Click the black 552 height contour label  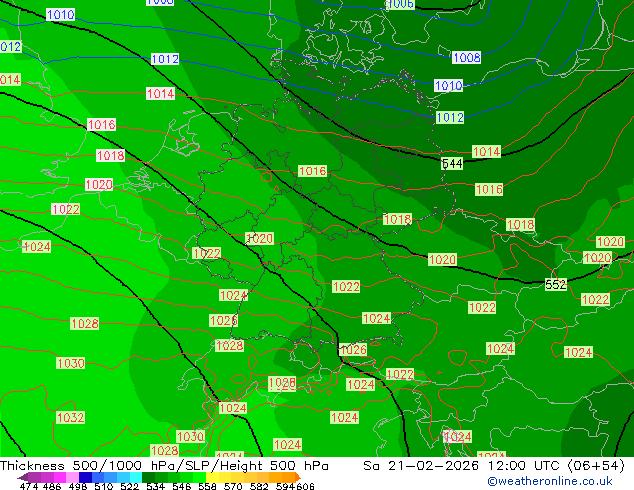(x=556, y=285)
